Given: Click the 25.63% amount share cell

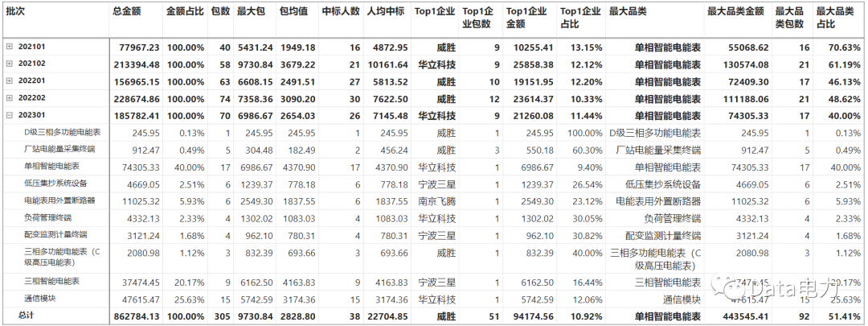Looking at the screenshot, I should click(190, 299).
